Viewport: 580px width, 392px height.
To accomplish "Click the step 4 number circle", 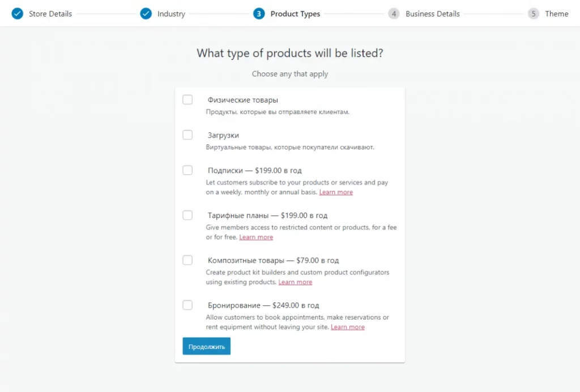I will [x=394, y=14].
